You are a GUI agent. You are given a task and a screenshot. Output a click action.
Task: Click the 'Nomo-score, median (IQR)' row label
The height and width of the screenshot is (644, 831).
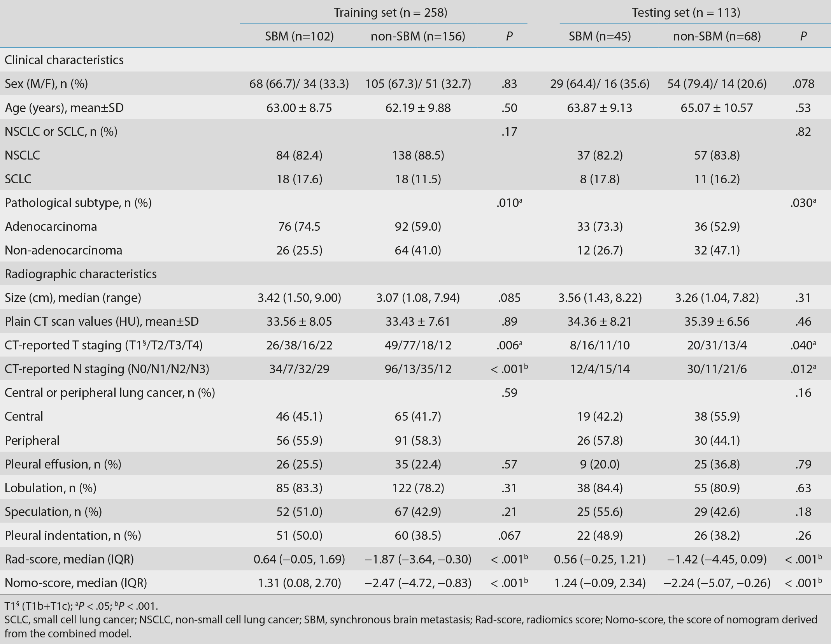(76, 583)
